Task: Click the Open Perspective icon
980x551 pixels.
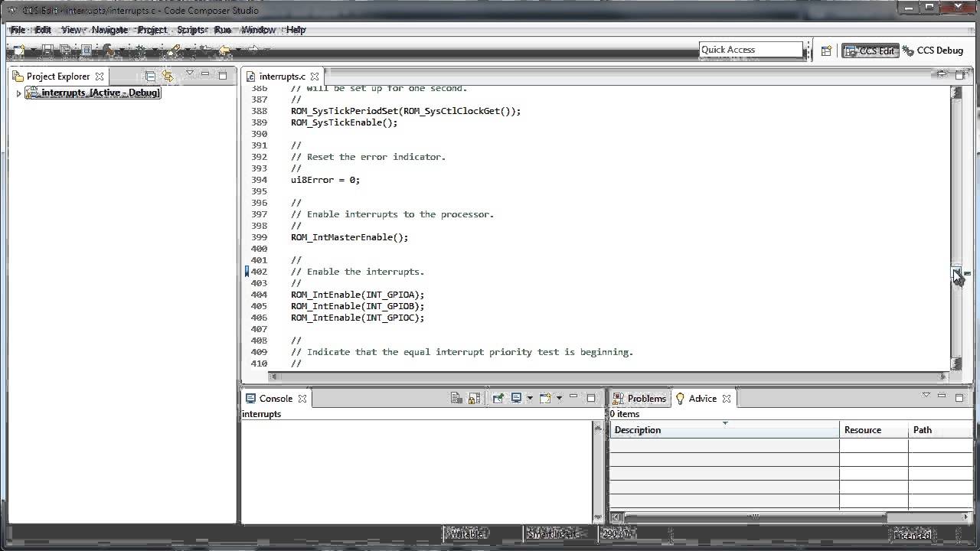Action: click(826, 51)
